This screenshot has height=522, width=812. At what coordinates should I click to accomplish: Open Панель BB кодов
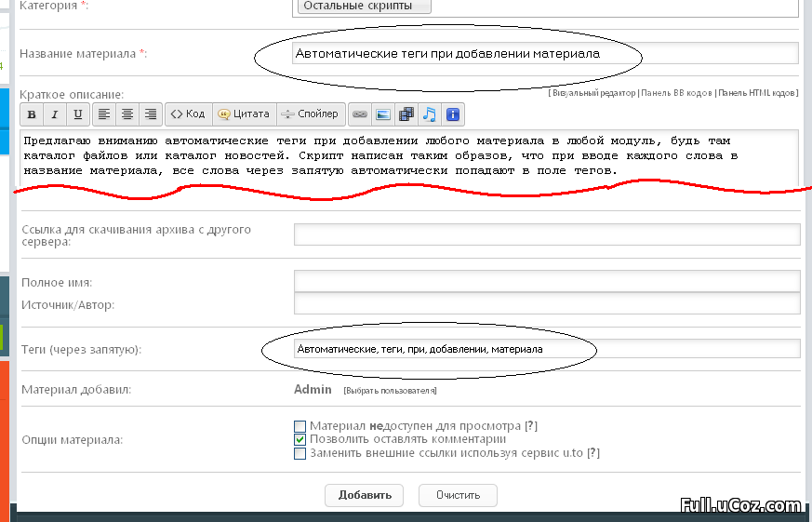click(x=677, y=93)
